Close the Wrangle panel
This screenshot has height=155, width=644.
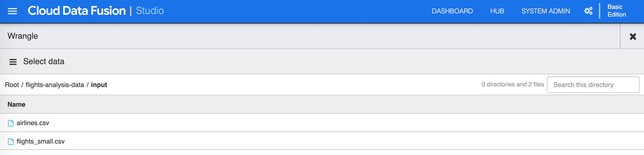coord(633,37)
